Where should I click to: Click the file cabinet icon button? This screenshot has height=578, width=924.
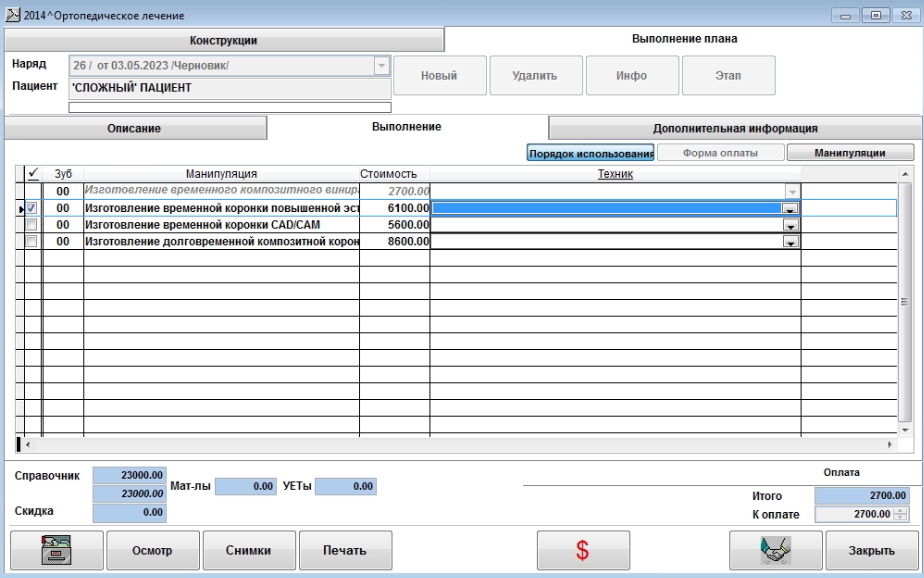tap(56, 550)
